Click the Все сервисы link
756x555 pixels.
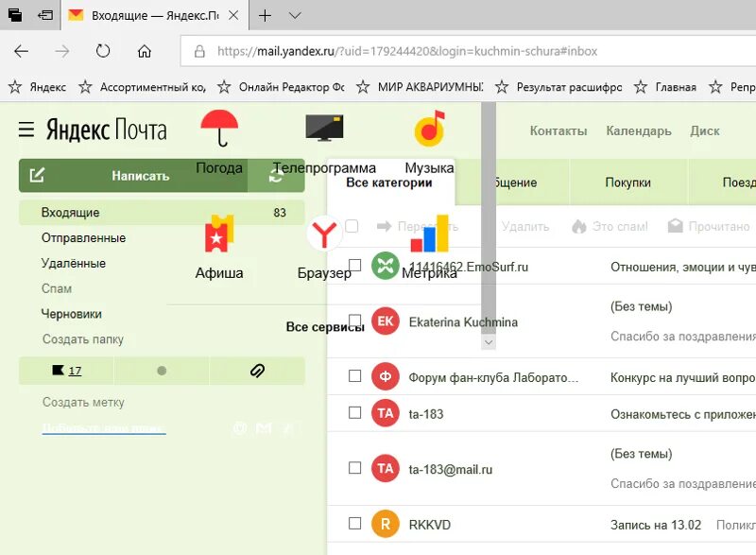(324, 326)
